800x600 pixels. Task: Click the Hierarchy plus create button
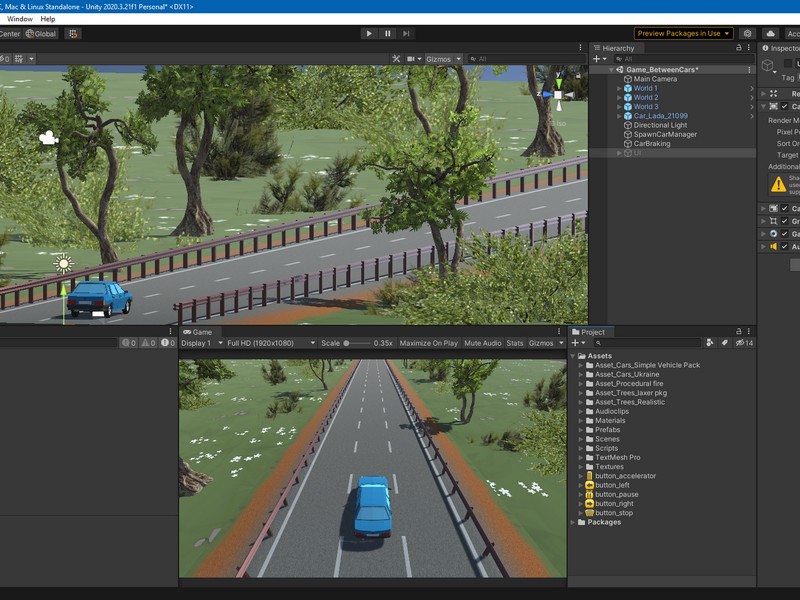coord(597,59)
